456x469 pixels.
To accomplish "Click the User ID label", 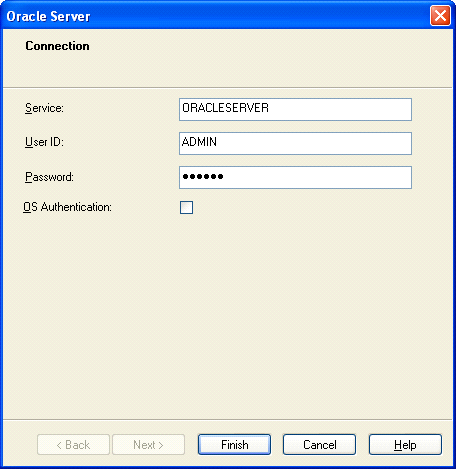I will 44,142.
